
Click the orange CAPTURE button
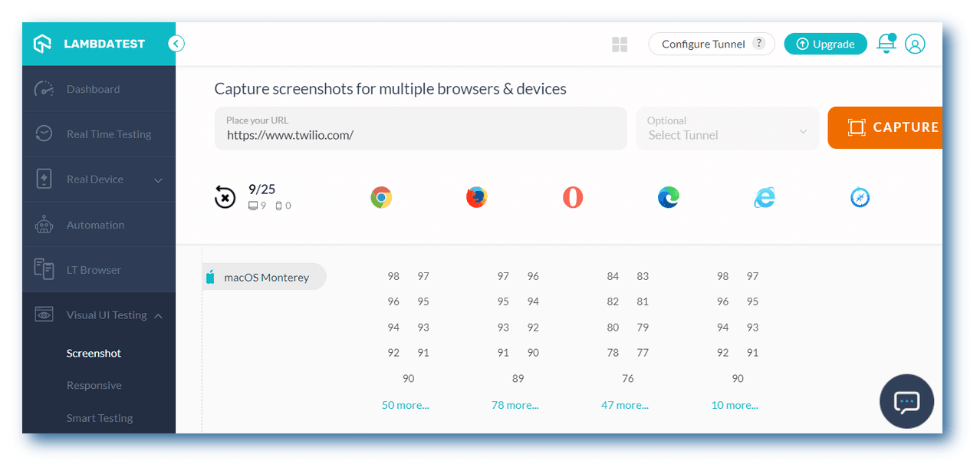[885, 127]
